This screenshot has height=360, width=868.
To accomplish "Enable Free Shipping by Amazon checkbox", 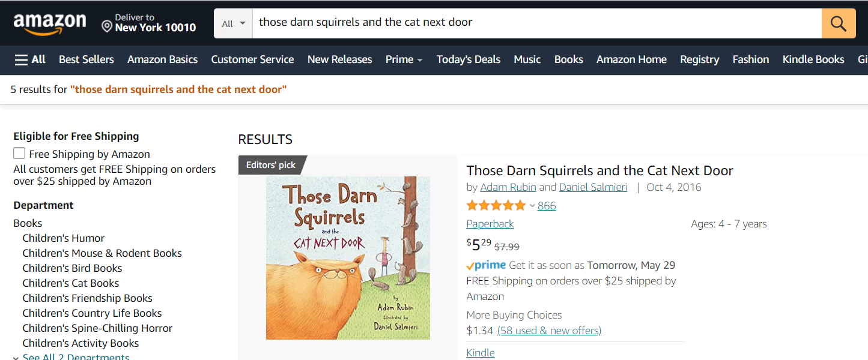I will coord(20,154).
